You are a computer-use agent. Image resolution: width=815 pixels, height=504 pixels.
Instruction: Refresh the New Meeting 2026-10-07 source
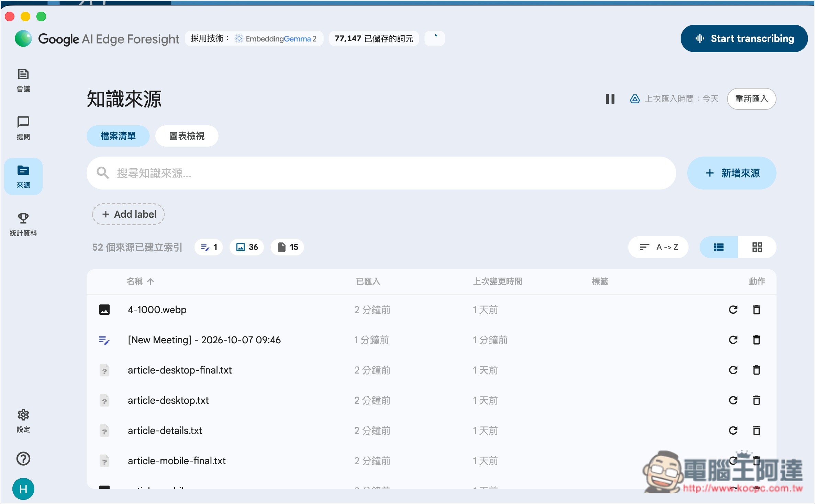pos(733,340)
